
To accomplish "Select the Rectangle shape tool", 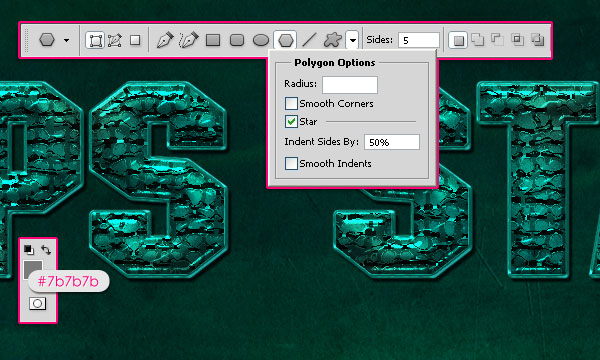I will [x=213, y=40].
